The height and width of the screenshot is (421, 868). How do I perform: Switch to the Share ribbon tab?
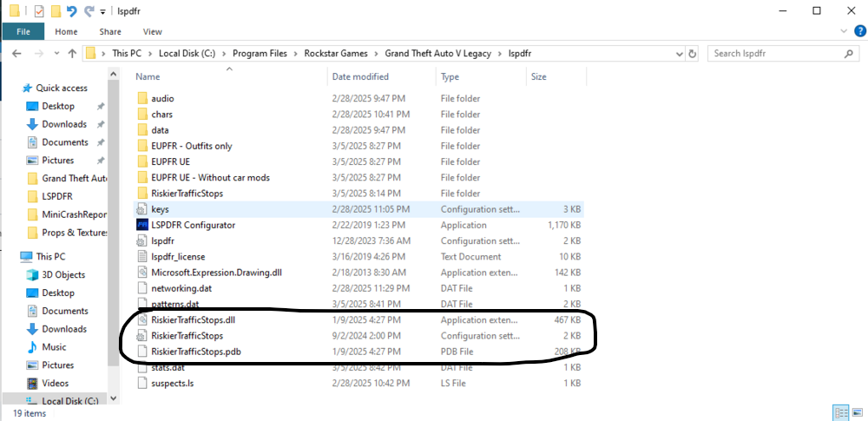(110, 31)
